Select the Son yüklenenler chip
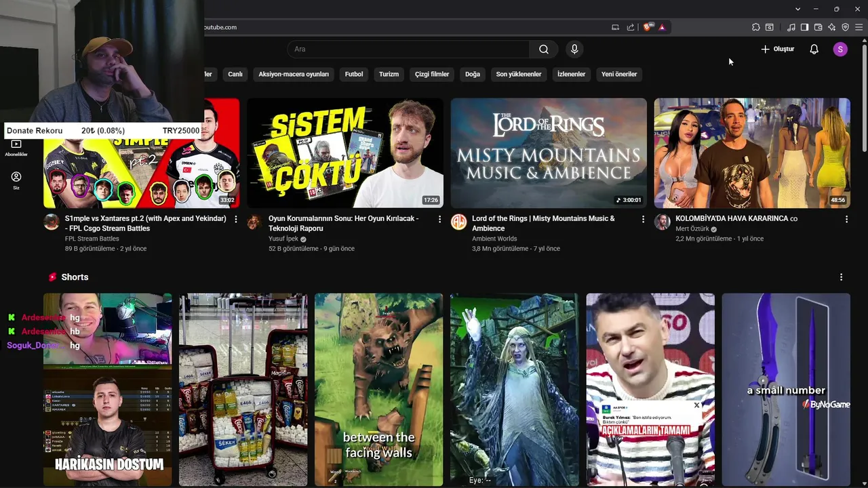The width and height of the screenshot is (868, 488). pyautogui.click(x=519, y=74)
